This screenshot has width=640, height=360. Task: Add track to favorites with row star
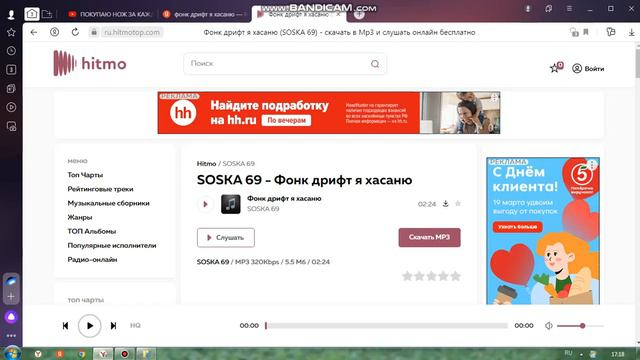tap(458, 203)
